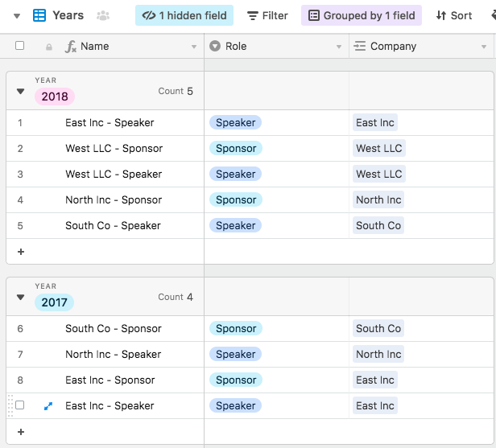Collapse the 2017 year group
This screenshot has height=448, width=496.
point(21,298)
